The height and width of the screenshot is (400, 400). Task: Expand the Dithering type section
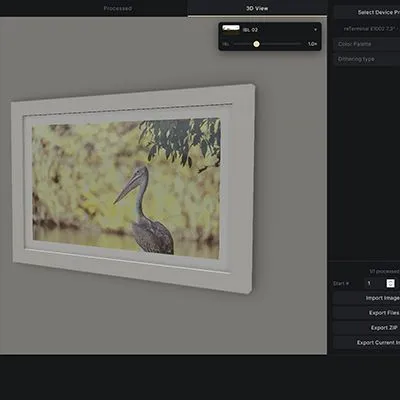(367, 59)
